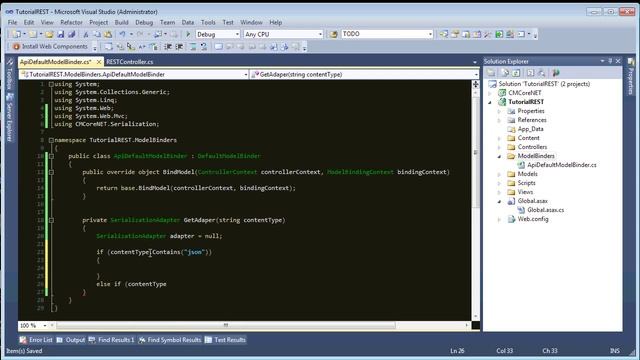Click the Paste toolbar icon
640x360 pixels.
108,34
